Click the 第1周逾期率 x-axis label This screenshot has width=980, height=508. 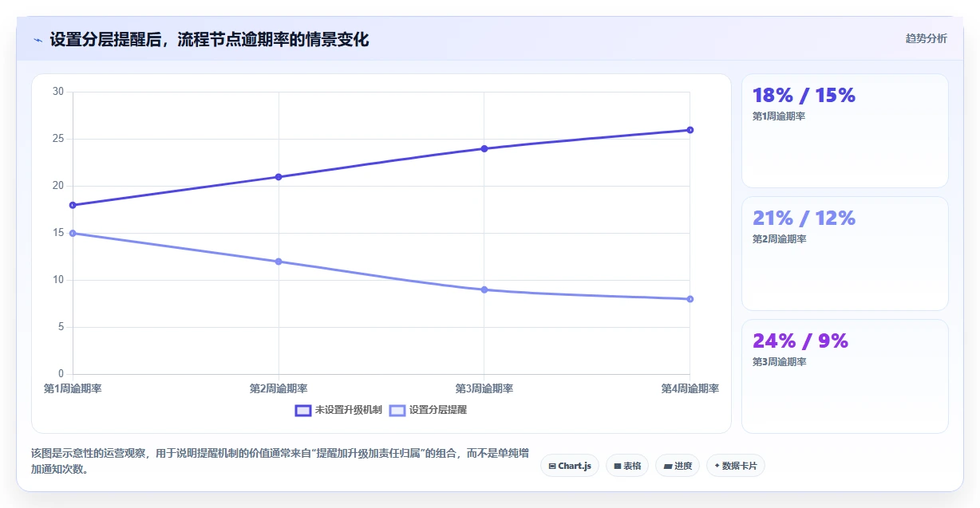coord(73,389)
